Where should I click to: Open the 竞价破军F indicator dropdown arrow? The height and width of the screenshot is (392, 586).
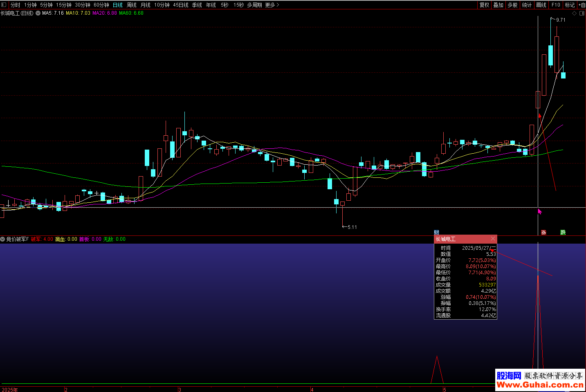(x=2, y=239)
